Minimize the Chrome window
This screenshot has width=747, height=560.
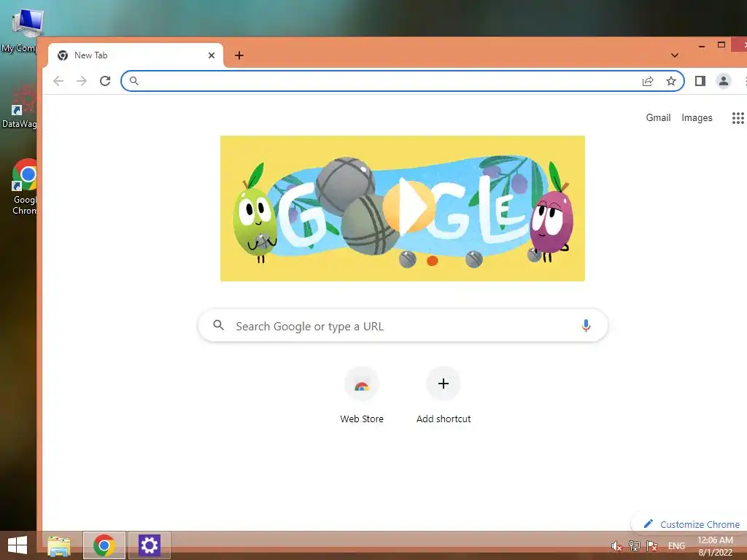click(701, 46)
